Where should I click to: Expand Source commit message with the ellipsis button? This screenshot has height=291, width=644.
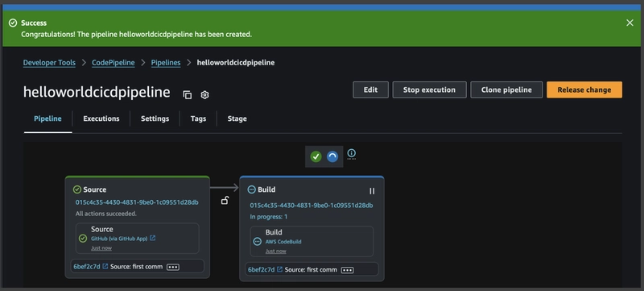pyautogui.click(x=173, y=267)
